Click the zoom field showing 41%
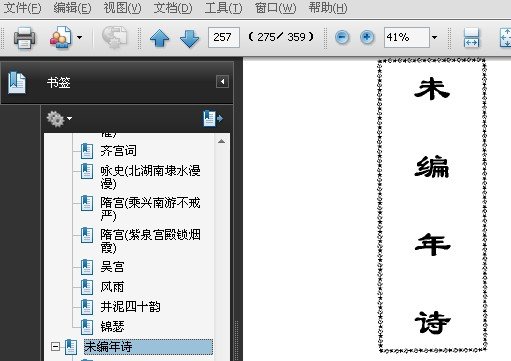The width and height of the screenshot is (511, 361). [x=406, y=37]
